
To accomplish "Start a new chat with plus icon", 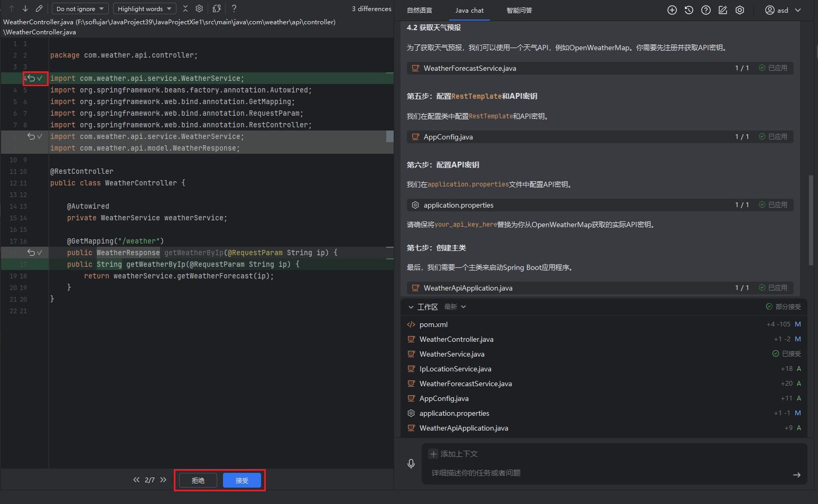I will 672,10.
